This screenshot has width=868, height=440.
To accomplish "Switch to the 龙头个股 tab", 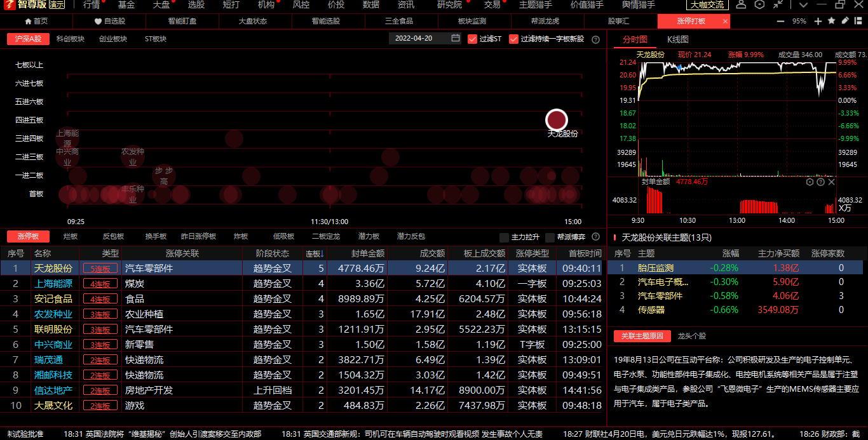I will [691, 336].
